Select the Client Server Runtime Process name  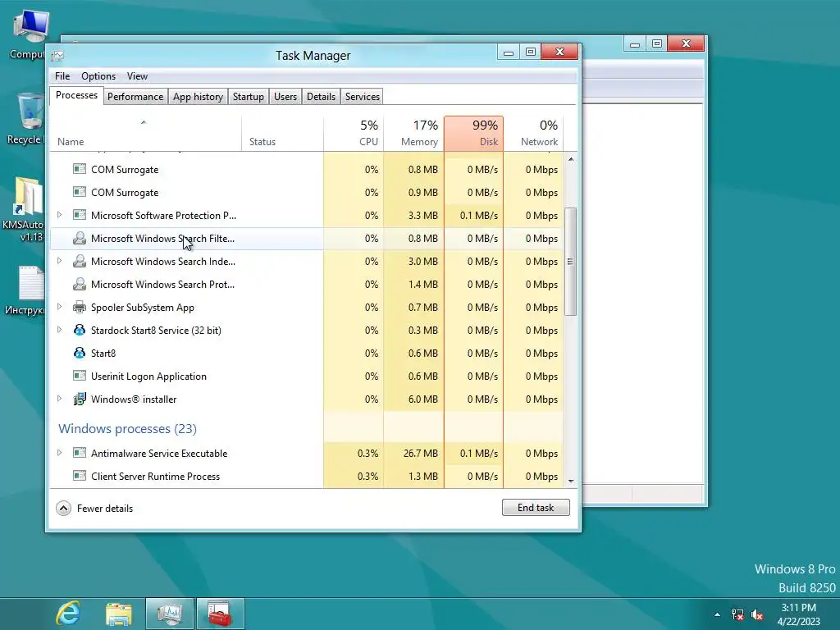(x=155, y=477)
